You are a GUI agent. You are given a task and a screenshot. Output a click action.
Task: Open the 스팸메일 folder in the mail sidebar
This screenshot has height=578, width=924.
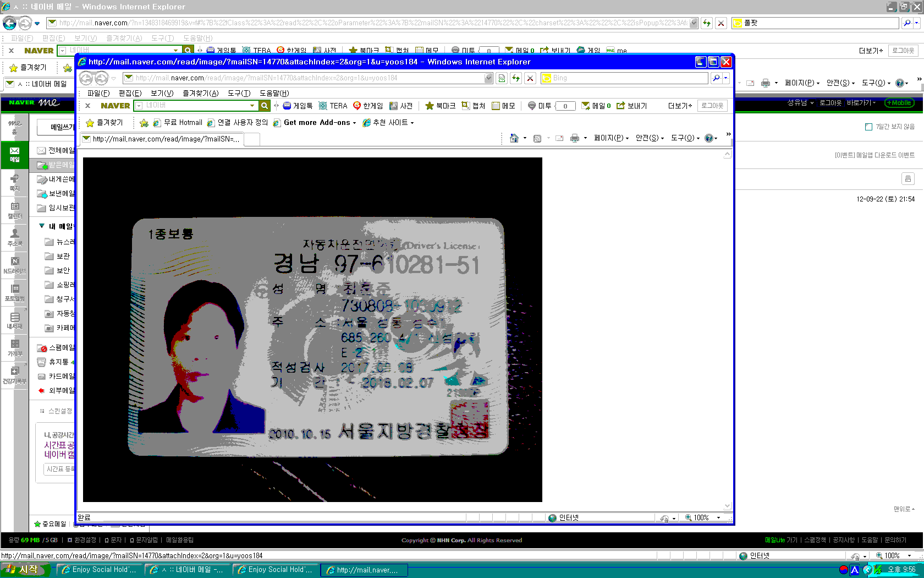pyautogui.click(x=56, y=348)
